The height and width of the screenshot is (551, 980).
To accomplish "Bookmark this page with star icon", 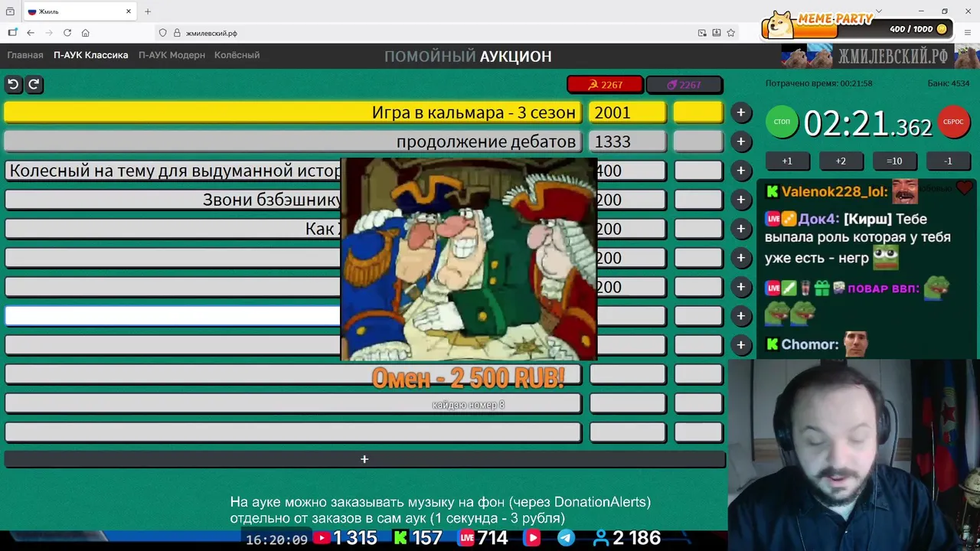I will click(731, 33).
